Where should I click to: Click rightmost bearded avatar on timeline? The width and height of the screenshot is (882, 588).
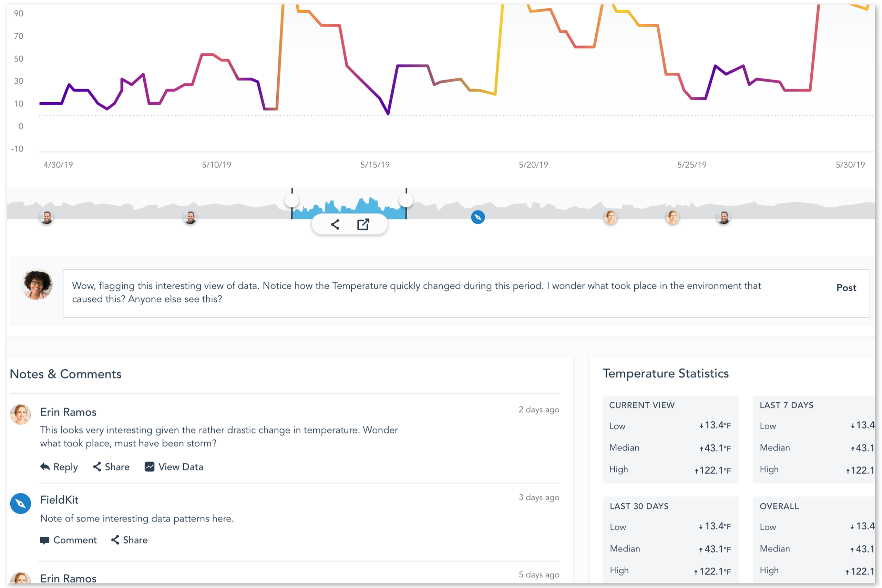[x=724, y=217]
